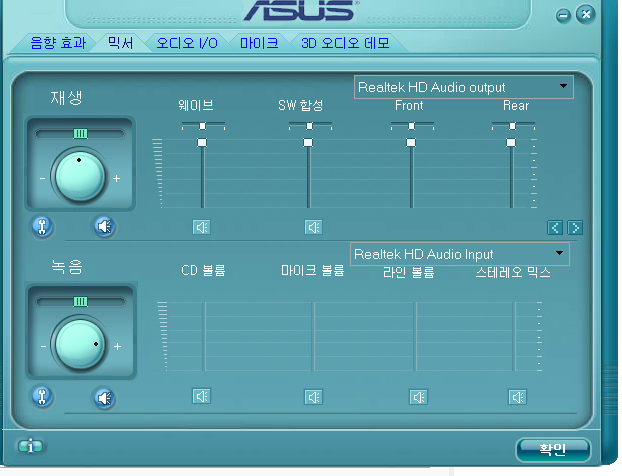Image resolution: width=622 pixels, height=476 pixels.
Task: Mute recording (녹음) master speaker icon
Action: (x=105, y=398)
